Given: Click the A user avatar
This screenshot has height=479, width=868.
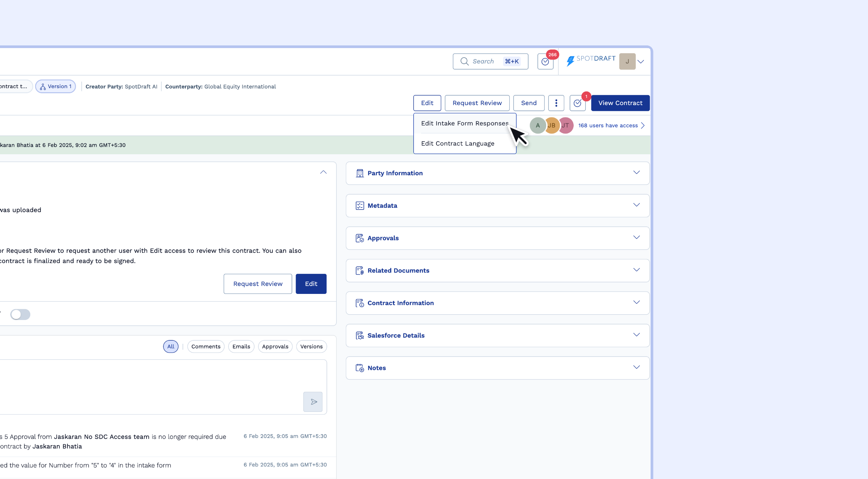Looking at the screenshot, I should point(537,125).
